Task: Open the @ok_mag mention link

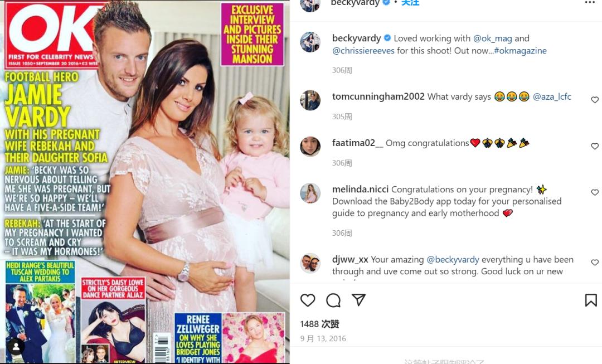Action: pyautogui.click(x=493, y=38)
